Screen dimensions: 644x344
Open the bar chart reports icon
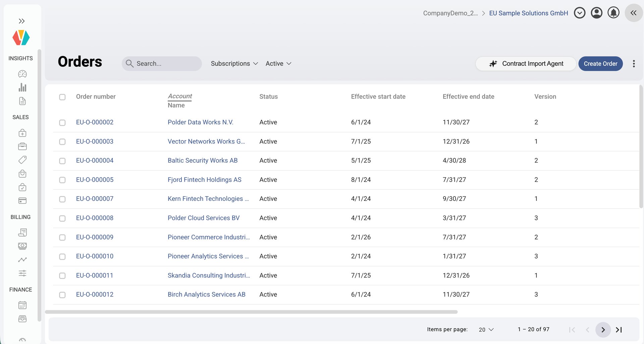(x=22, y=88)
